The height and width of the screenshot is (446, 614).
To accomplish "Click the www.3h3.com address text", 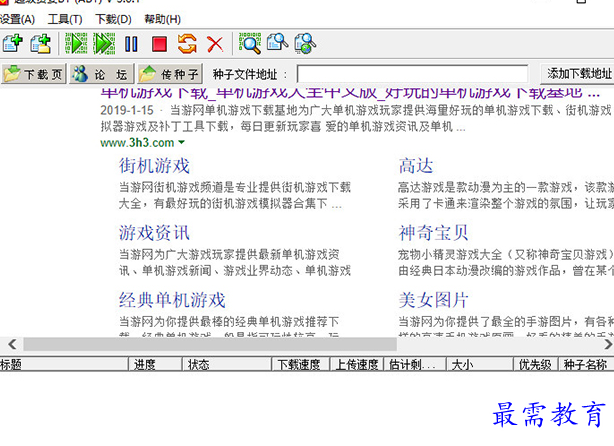I will coord(137,143).
